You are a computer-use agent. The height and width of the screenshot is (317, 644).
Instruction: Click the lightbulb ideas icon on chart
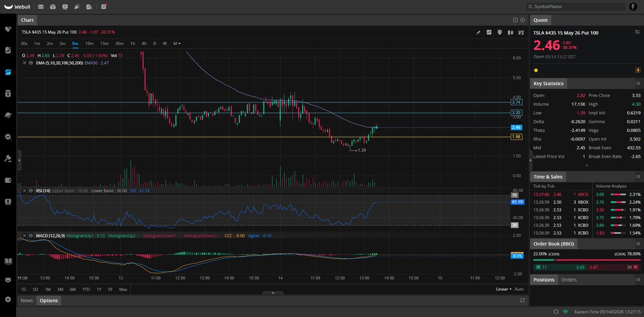[499, 32]
